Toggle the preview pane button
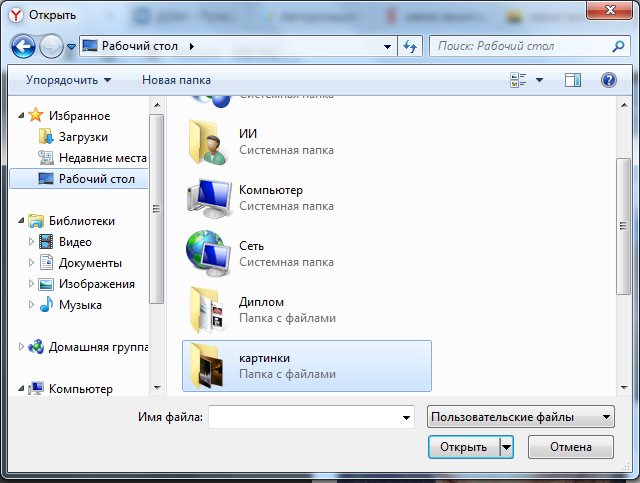This screenshot has height=483, width=640. (x=573, y=80)
